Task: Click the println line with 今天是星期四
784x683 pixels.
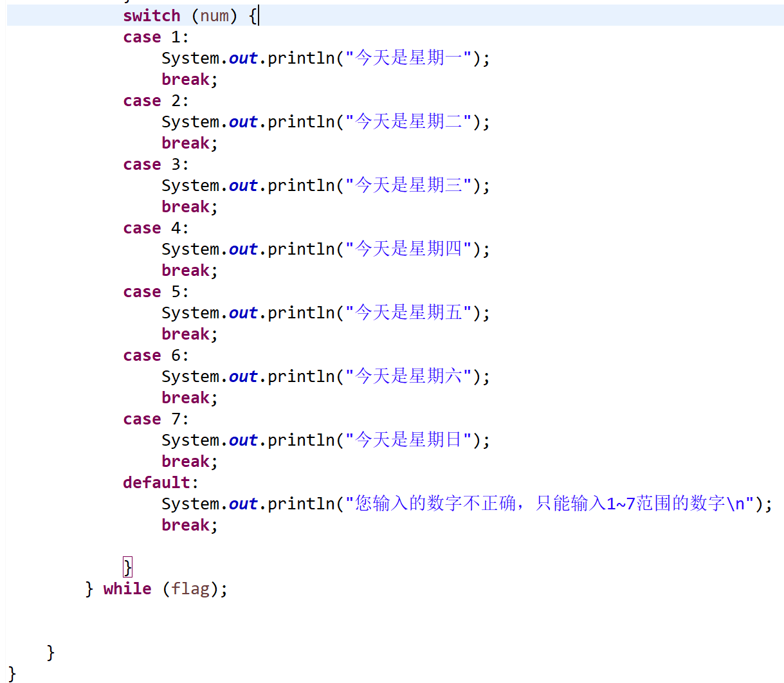Action: [325, 249]
